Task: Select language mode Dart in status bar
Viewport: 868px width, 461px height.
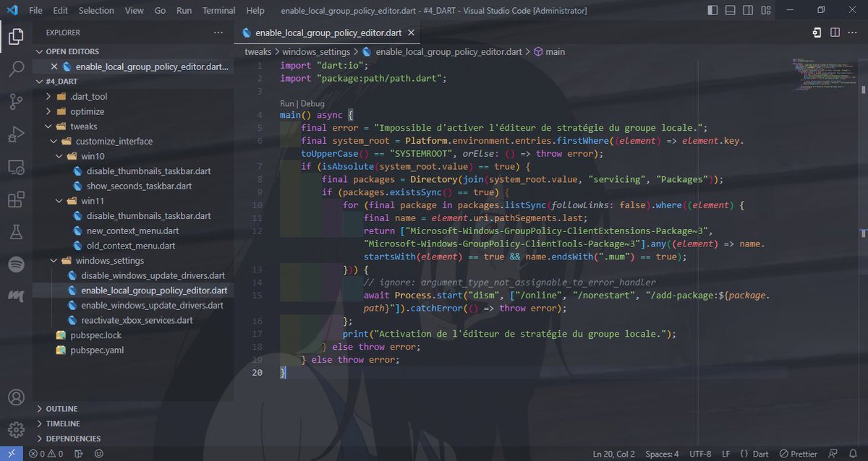Action: click(x=762, y=454)
